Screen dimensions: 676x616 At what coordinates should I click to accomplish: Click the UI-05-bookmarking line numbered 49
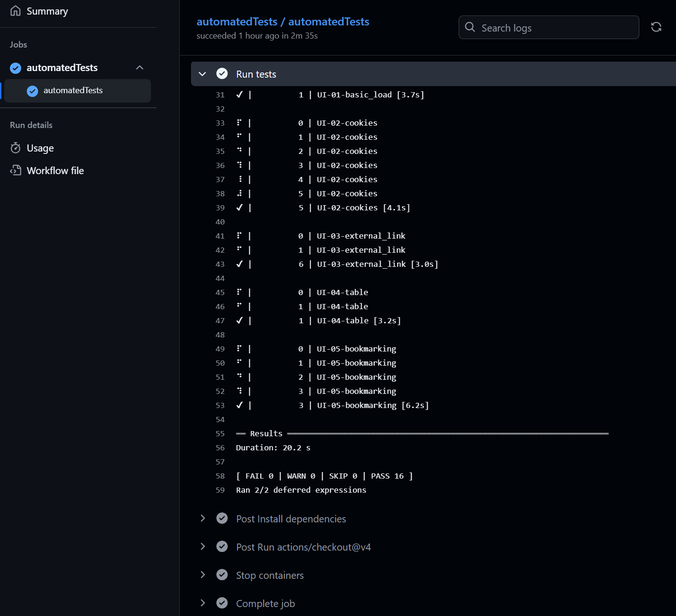click(x=316, y=349)
